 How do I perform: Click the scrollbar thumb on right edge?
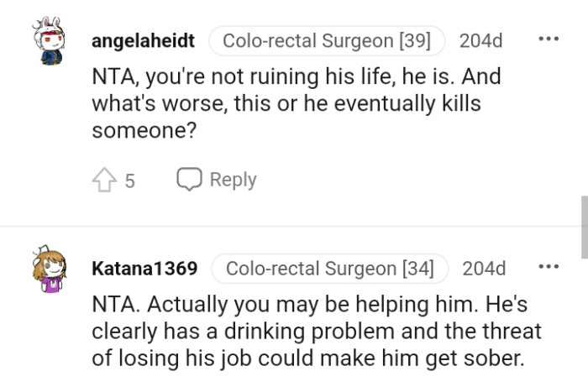(x=584, y=227)
